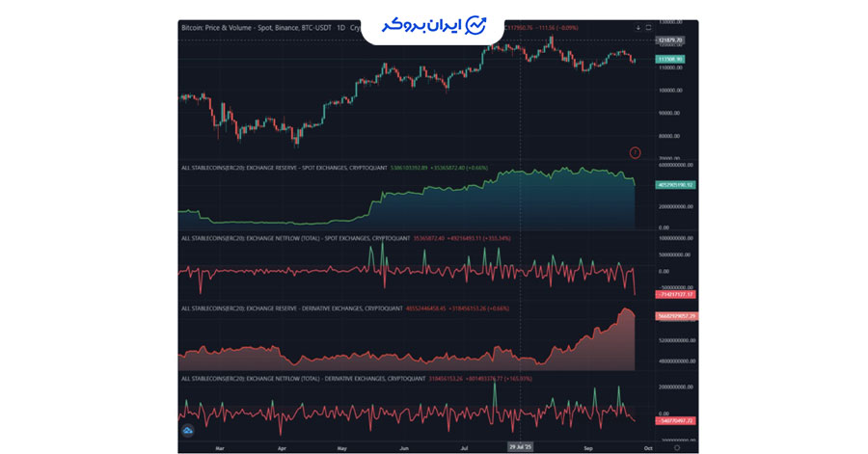The height and width of the screenshot is (454, 868).
Task: Click the 80000.00 price axis label
Action: (x=669, y=136)
